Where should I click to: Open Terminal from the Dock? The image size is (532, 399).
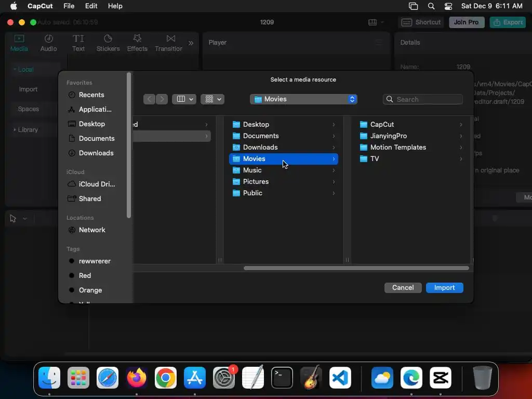pos(282,378)
